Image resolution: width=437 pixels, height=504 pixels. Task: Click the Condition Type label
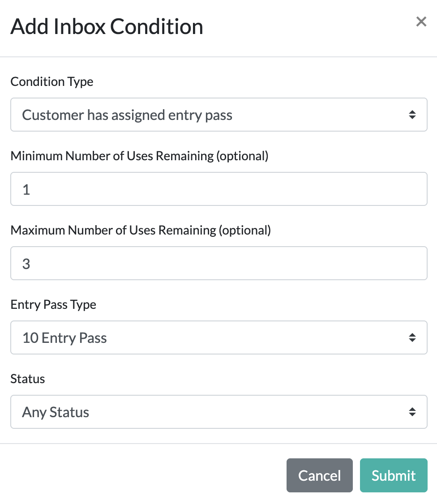(52, 82)
